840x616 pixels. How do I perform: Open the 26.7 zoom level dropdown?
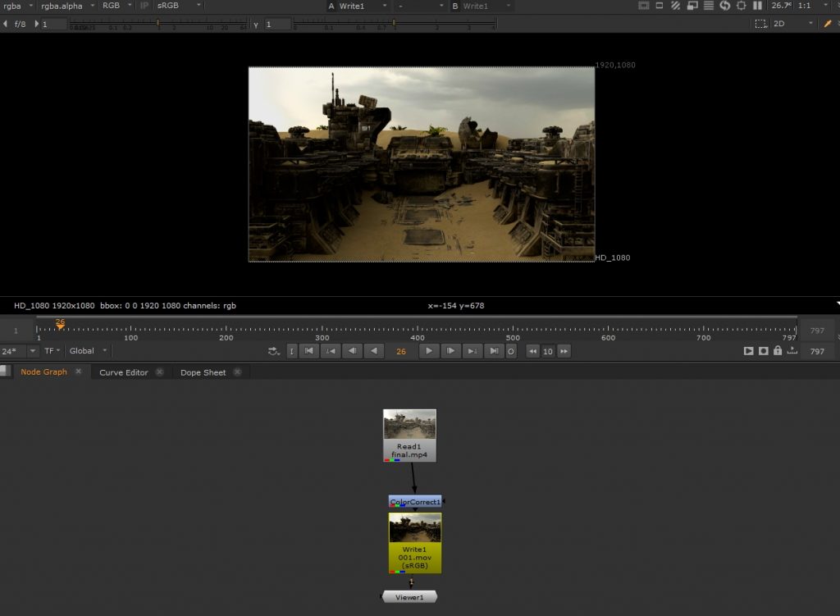tap(782, 6)
